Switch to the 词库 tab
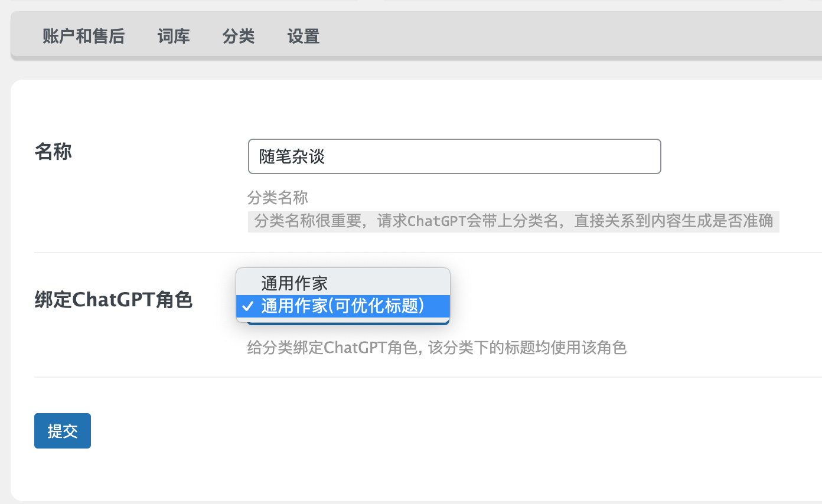Image resolution: width=822 pixels, height=504 pixels. coord(174,37)
